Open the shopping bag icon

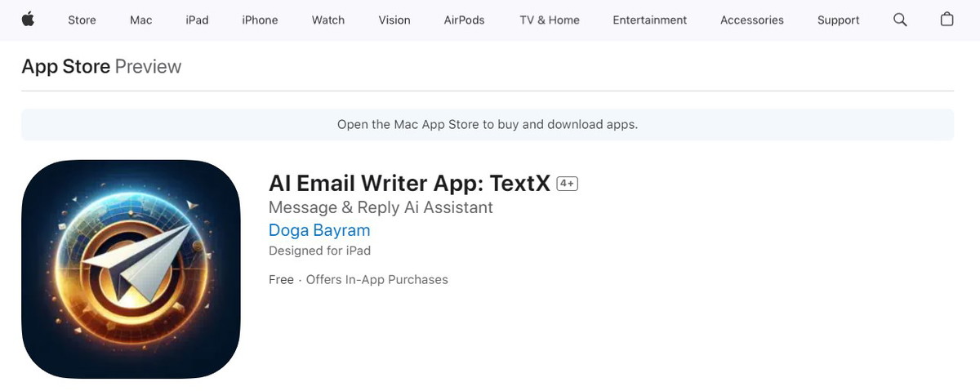[947, 20]
